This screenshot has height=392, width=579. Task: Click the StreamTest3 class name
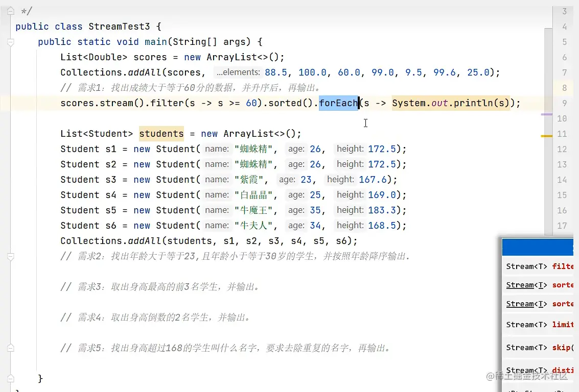(x=119, y=27)
